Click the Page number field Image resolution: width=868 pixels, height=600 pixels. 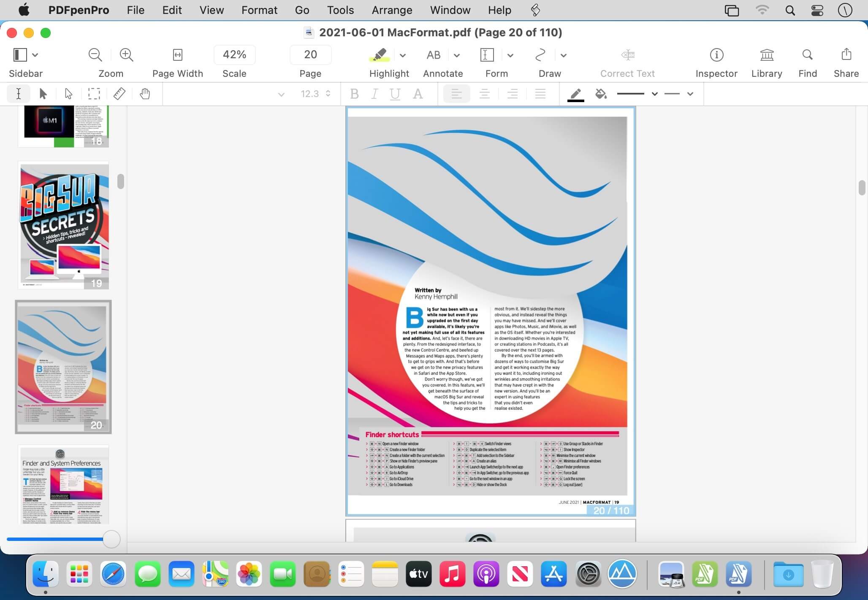tap(310, 55)
